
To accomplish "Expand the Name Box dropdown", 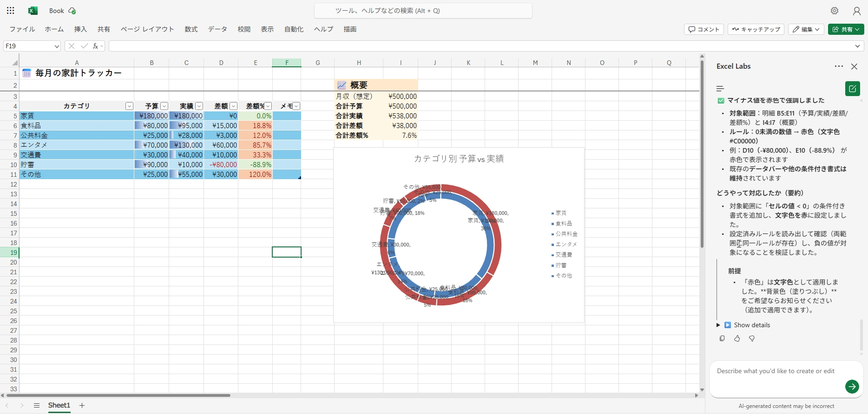I will coord(57,46).
